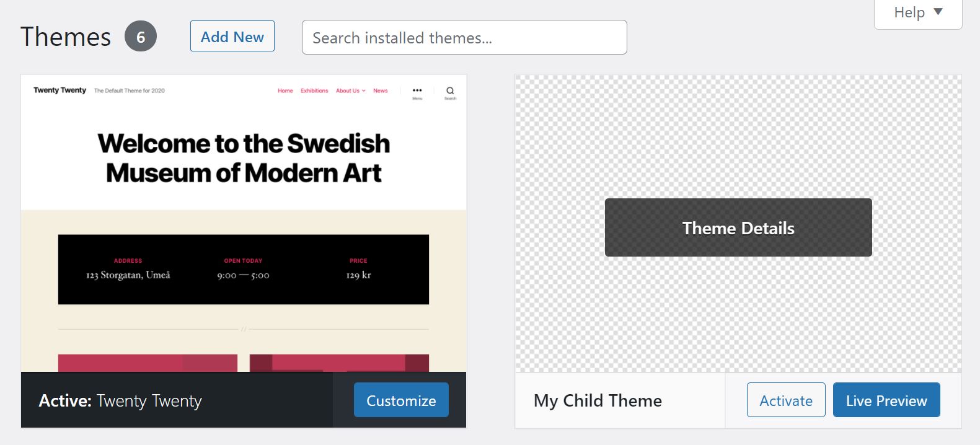
Task: Activate the My Child Theme
Action: [785, 400]
